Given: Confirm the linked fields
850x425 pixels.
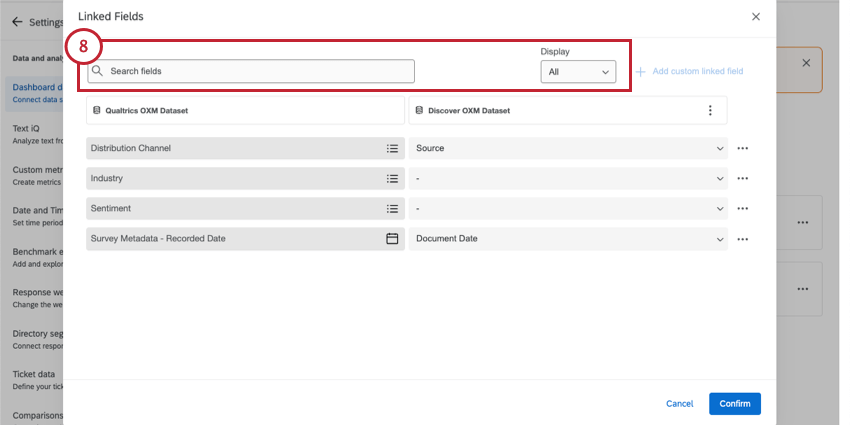Looking at the screenshot, I should 735,404.
